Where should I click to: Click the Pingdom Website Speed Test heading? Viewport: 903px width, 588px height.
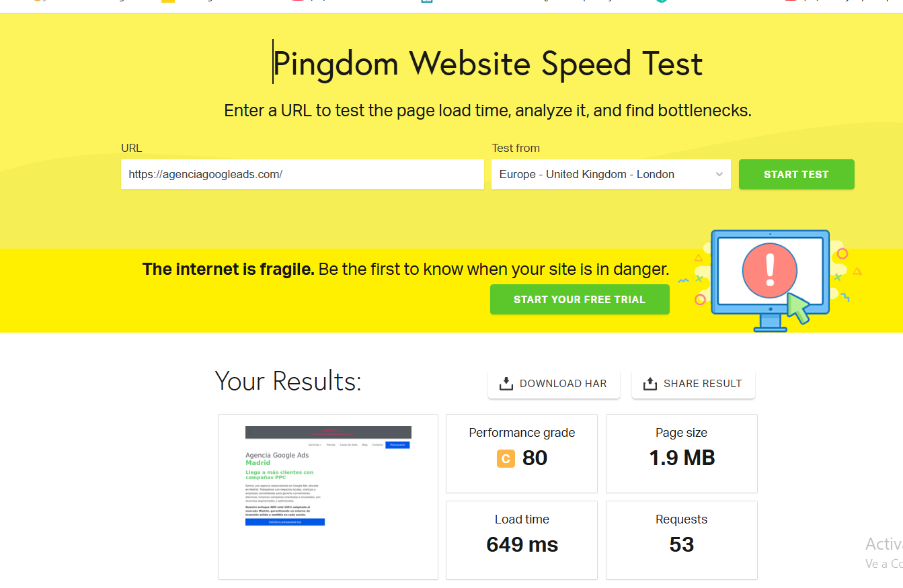coord(487,64)
